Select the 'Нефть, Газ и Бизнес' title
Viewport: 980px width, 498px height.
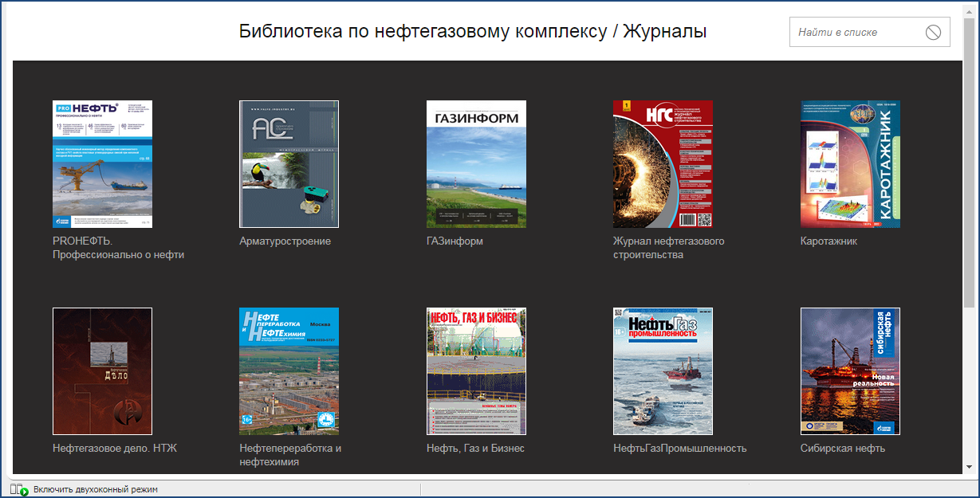475,448
